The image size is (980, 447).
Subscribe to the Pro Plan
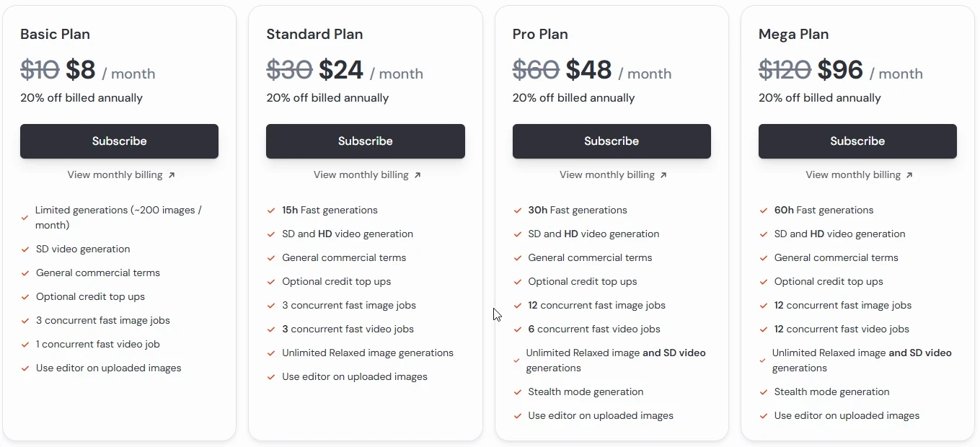pos(612,141)
